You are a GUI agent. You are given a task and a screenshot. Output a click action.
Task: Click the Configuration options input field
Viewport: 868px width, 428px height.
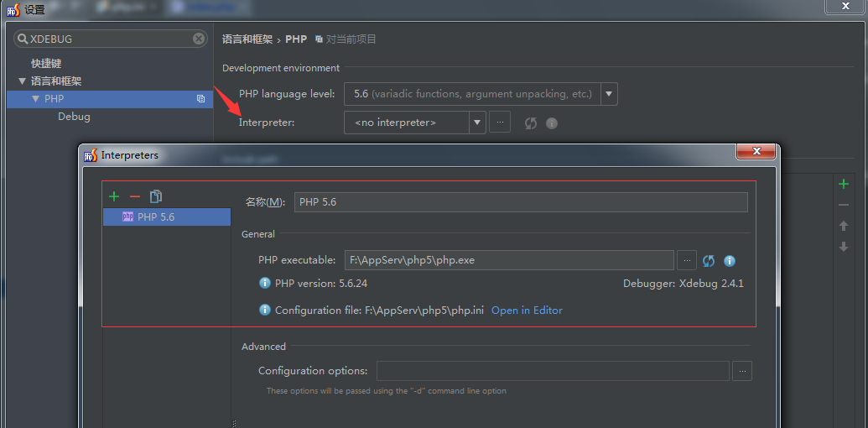(x=552, y=371)
